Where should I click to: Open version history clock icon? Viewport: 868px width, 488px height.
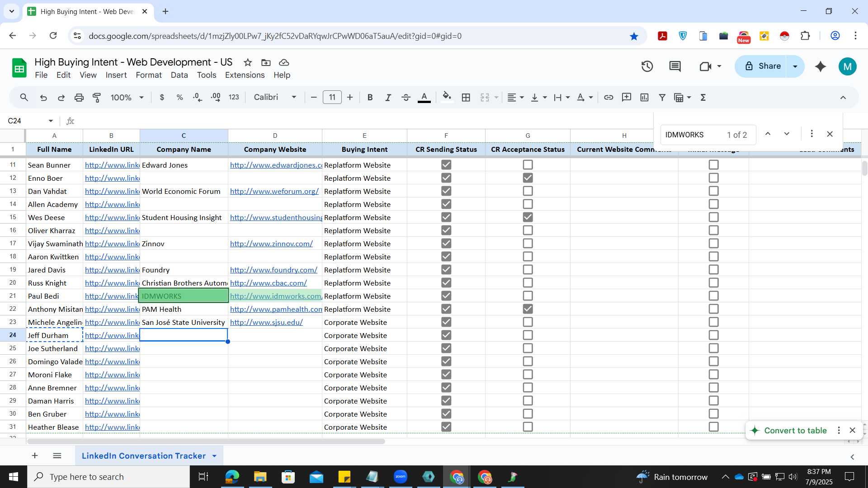coord(647,66)
